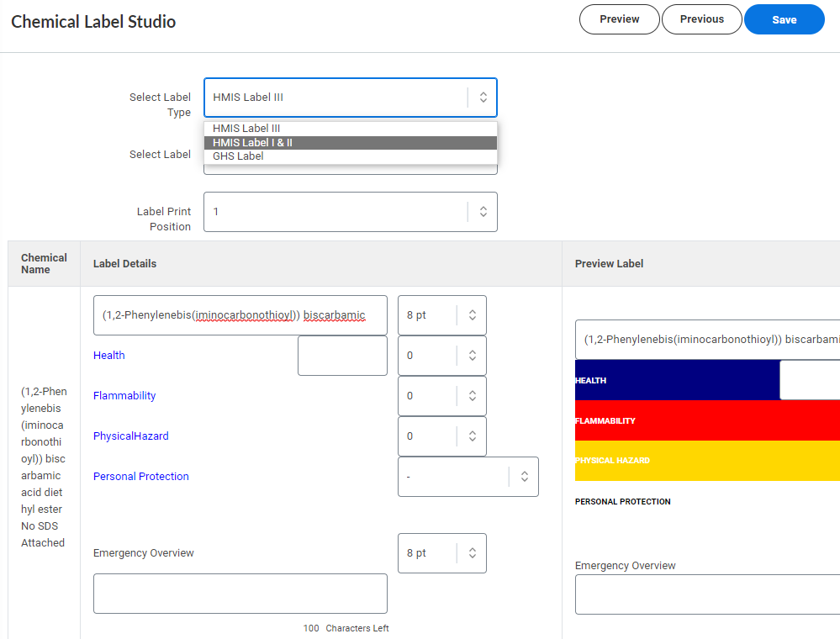This screenshot has height=639, width=840.
Task: Open the Select Label Type dropdown
Action: click(351, 98)
